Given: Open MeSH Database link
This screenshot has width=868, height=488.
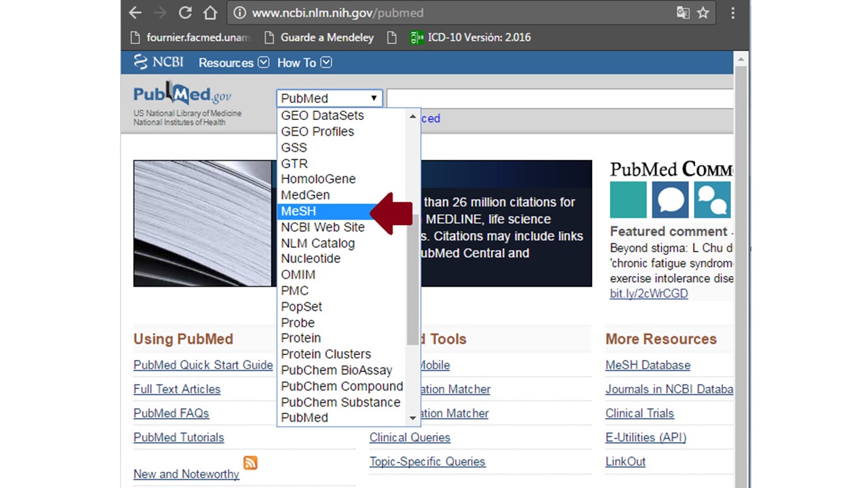Looking at the screenshot, I should tap(648, 365).
